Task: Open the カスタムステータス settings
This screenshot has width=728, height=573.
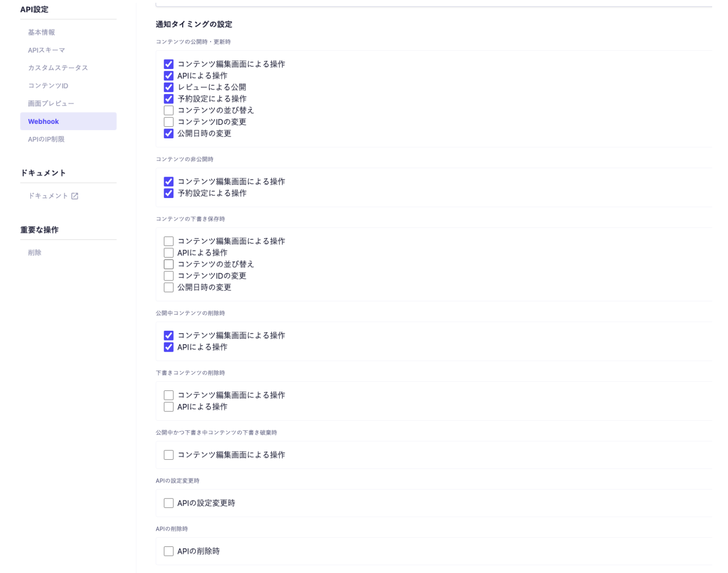Action: click(x=58, y=68)
